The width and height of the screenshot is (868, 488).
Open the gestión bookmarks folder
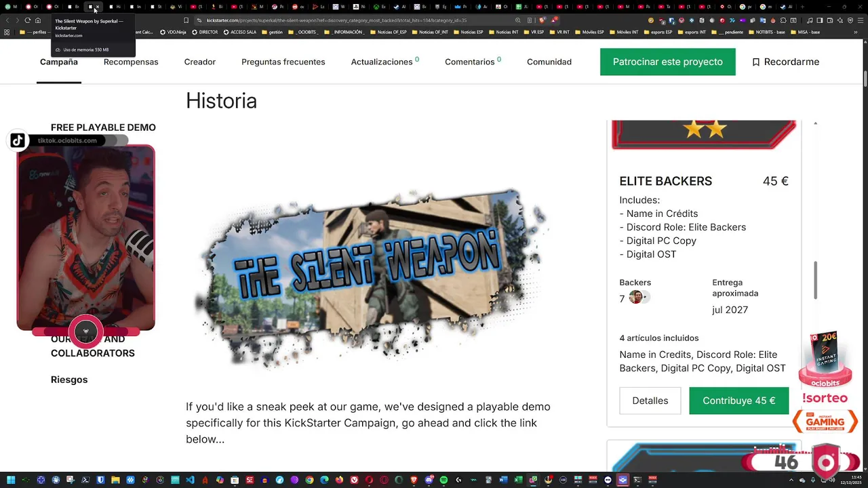[272, 32]
